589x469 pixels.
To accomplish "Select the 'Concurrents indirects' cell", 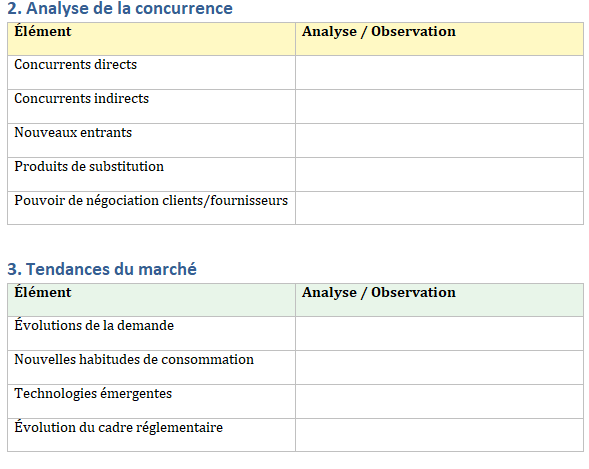I will 151,107.
